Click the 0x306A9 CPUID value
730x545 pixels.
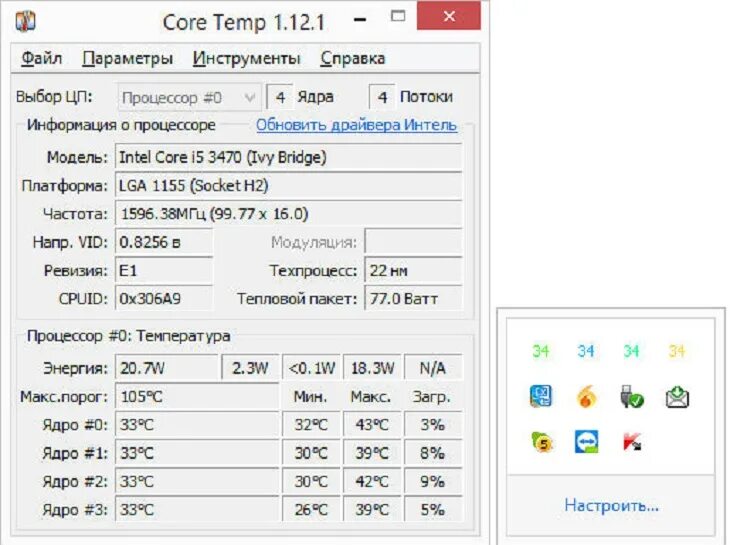(x=164, y=299)
